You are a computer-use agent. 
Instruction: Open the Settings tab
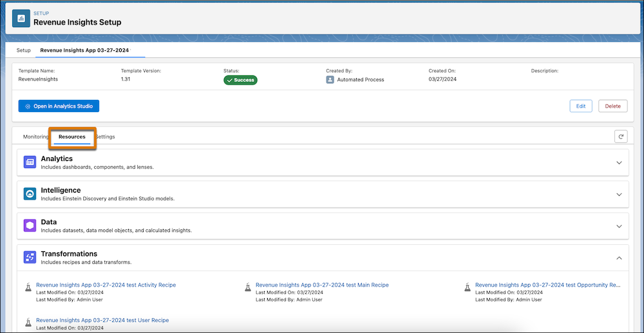[x=105, y=137]
